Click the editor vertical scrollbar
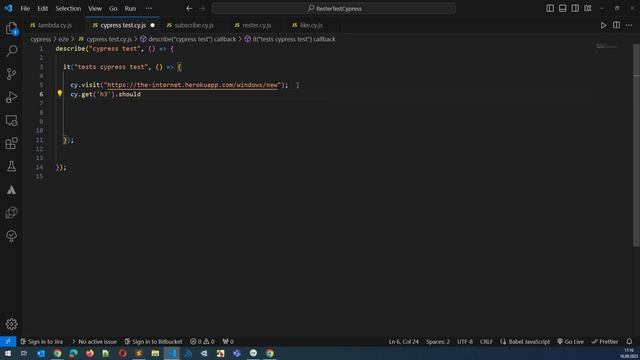This screenshot has width=640, height=360. pyautogui.click(x=636, y=145)
